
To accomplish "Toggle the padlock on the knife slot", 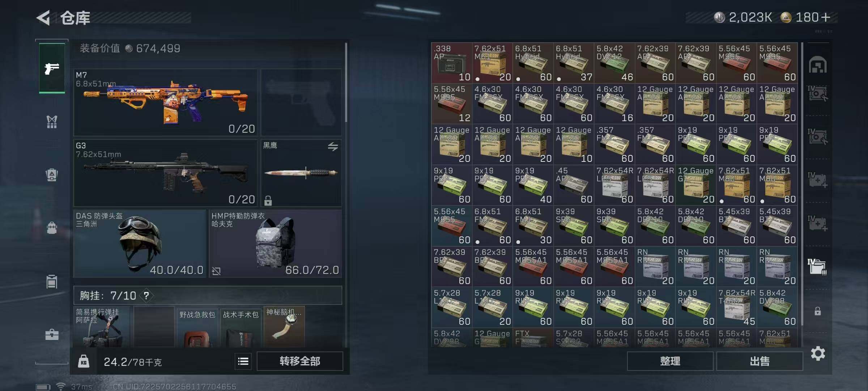I will 268,200.
